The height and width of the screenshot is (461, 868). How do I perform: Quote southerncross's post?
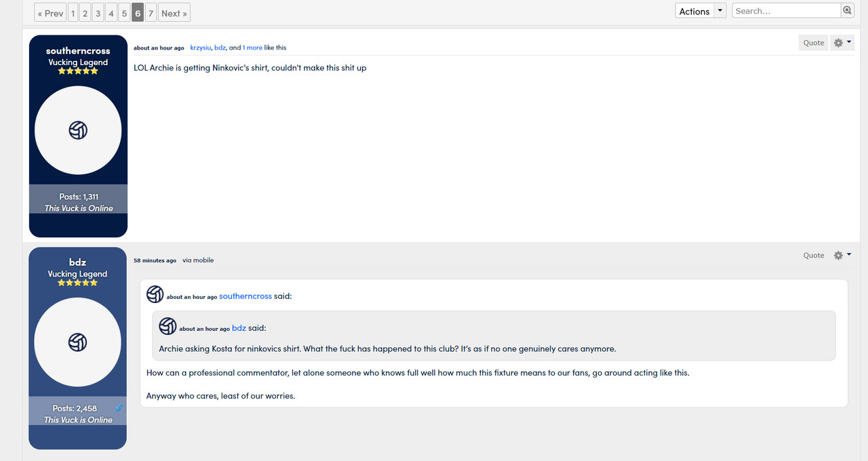point(814,43)
